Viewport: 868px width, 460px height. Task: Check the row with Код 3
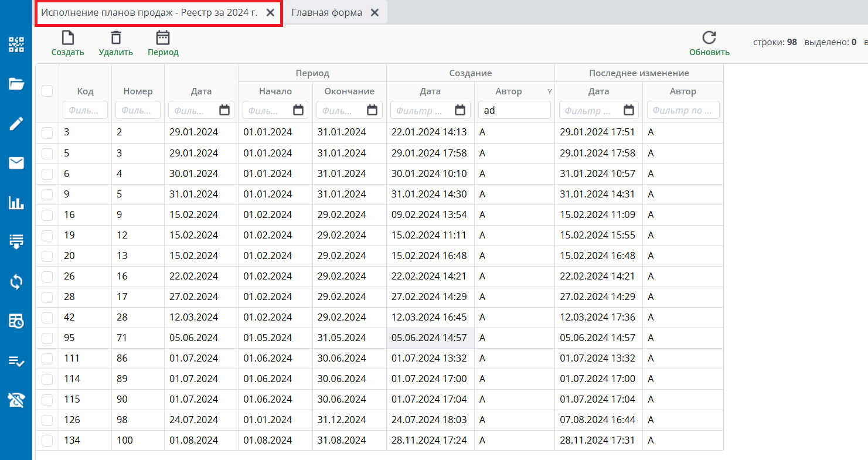click(x=47, y=133)
